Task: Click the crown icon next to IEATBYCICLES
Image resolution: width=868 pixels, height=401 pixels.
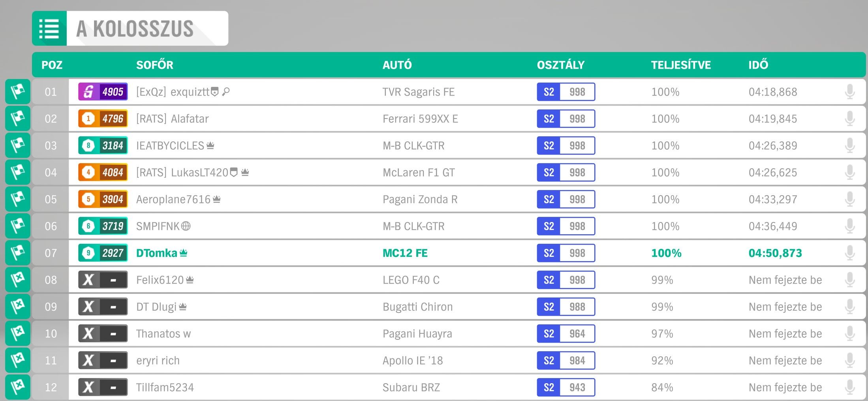Action: [x=210, y=145]
